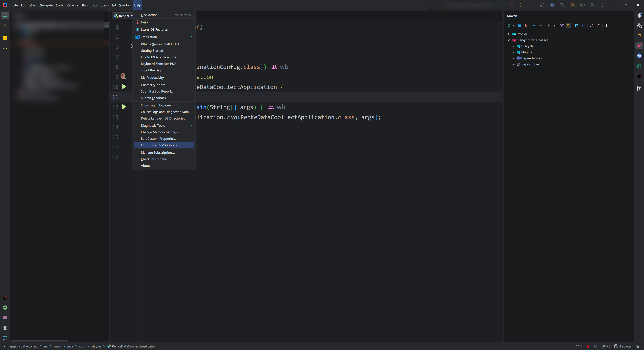644x350 pixels.
Task: Open Terminal tool window icon
Action: click(5, 317)
